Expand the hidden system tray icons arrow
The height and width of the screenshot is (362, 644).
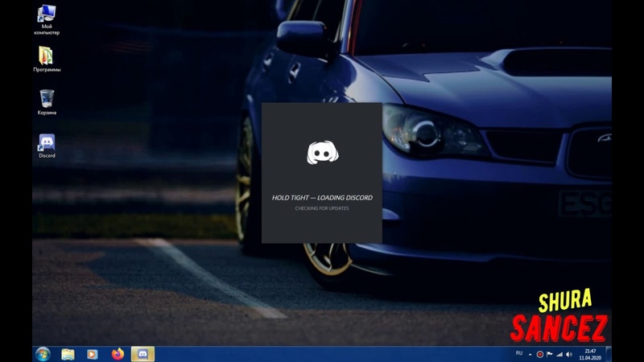coord(530,354)
